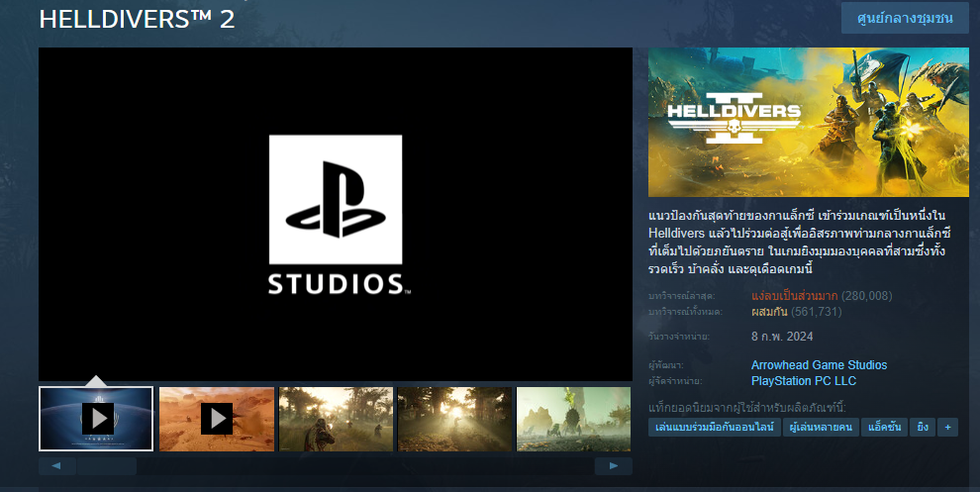Play the second trailer thumbnail with desert scene
The width and height of the screenshot is (980, 492).
pos(216,419)
